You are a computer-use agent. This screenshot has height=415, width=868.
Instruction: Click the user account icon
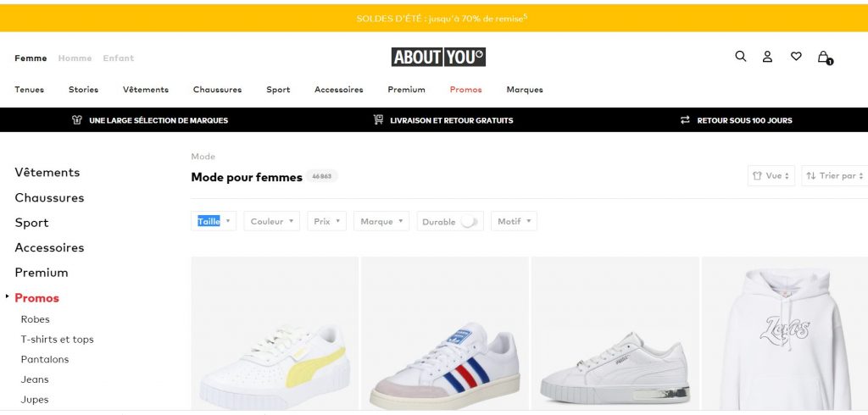click(767, 57)
